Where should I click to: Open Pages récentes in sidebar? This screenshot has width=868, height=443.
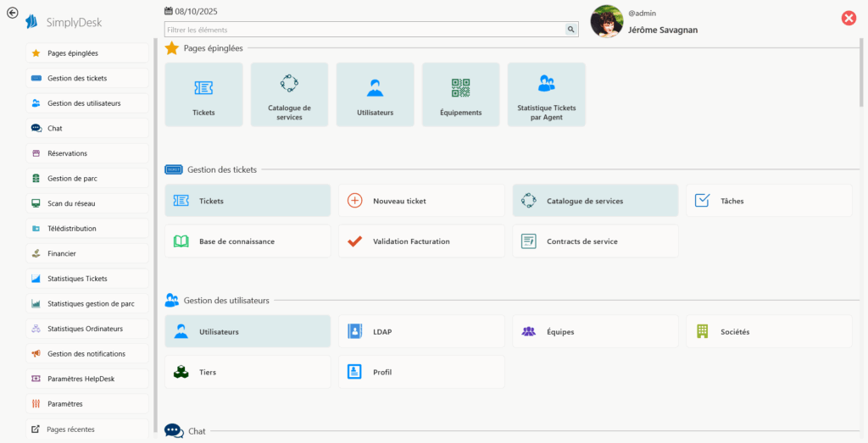tap(86, 429)
